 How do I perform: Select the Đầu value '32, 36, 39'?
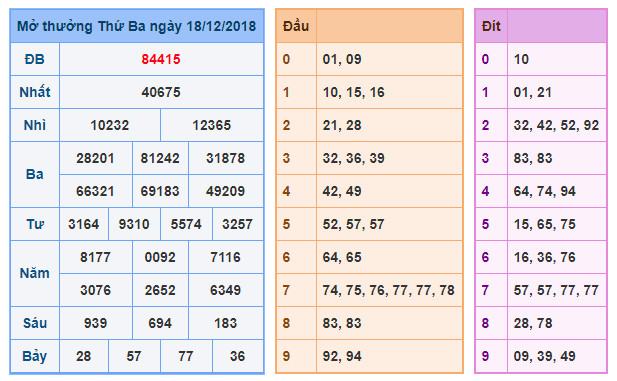[354, 159]
